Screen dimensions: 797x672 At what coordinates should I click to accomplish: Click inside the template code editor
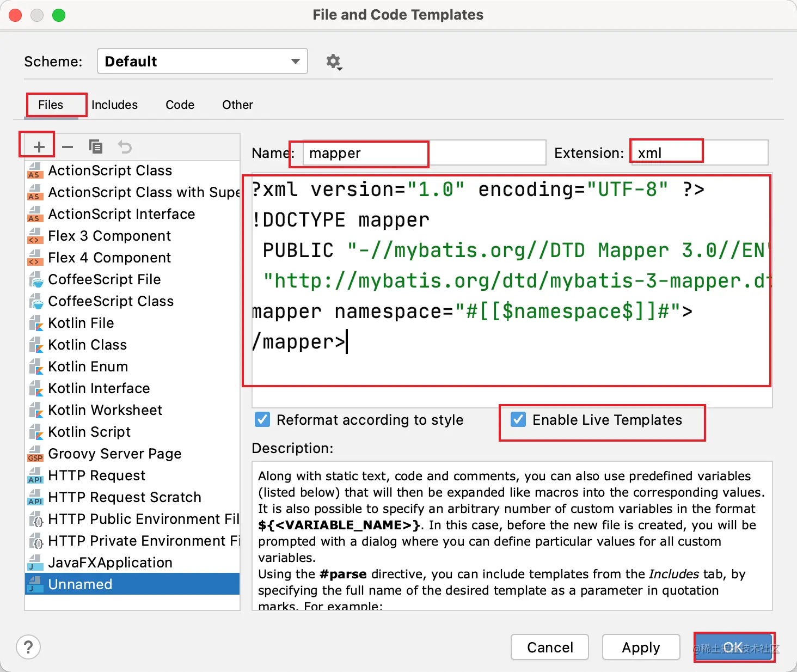point(512,290)
